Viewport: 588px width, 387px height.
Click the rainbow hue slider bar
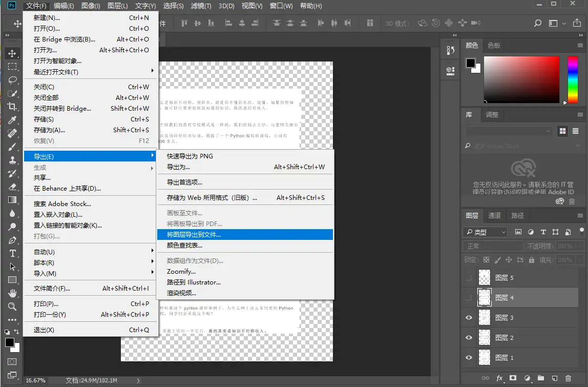point(573,79)
